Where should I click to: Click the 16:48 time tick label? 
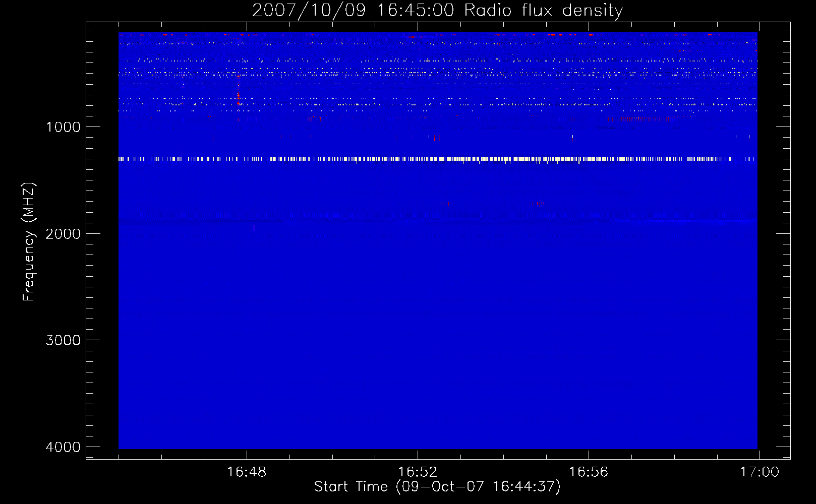(x=247, y=472)
